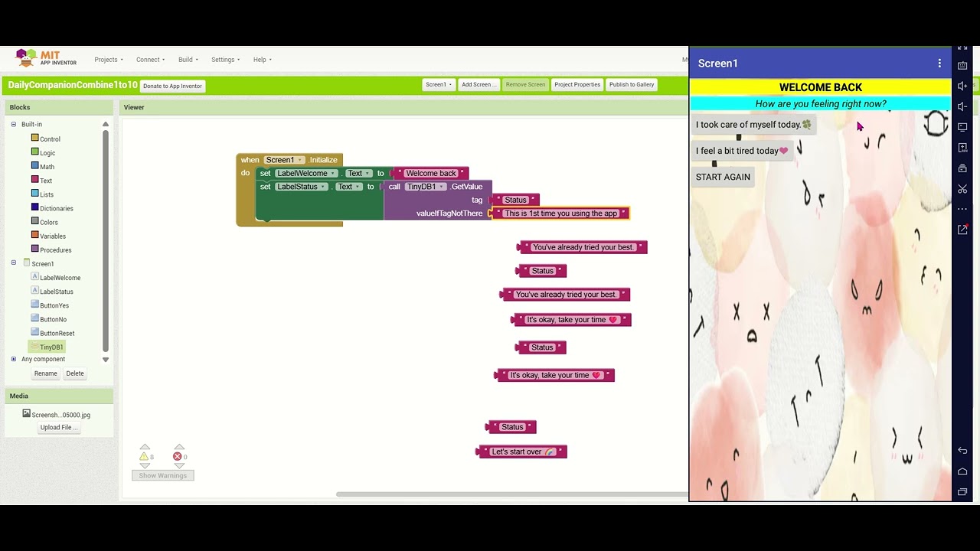Click the yellow warning triangle counter
The height and width of the screenshot is (551, 980).
(x=144, y=457)
